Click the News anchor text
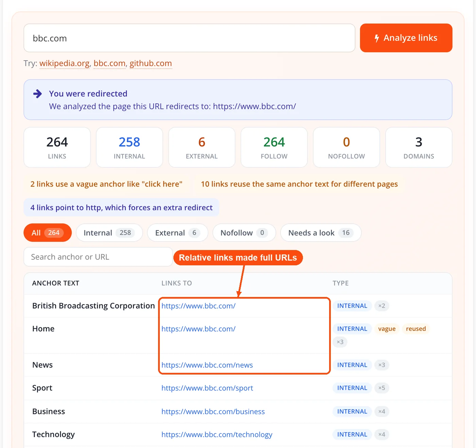Screen dimensions: 476x448 (42, 365)
